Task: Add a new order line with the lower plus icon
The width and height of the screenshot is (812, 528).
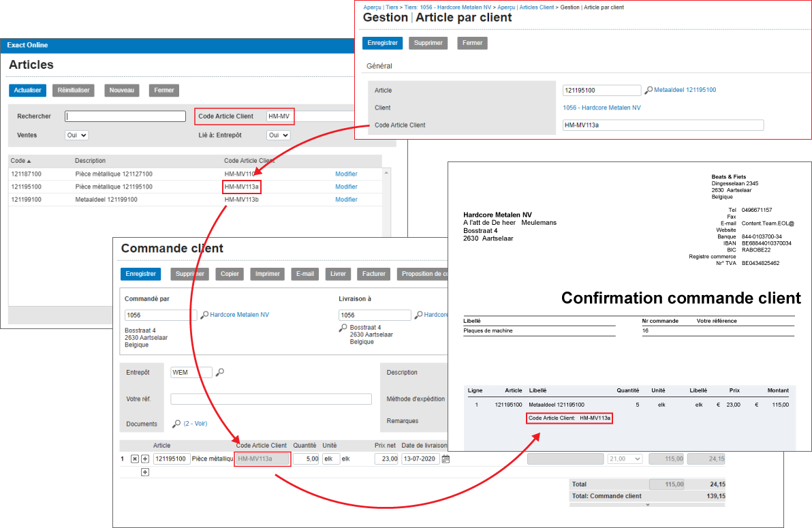Action: coord(145,472)
